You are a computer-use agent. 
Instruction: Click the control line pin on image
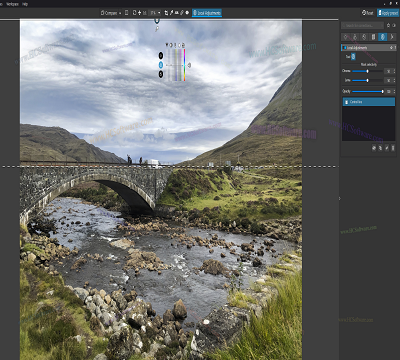pos(157,20)
